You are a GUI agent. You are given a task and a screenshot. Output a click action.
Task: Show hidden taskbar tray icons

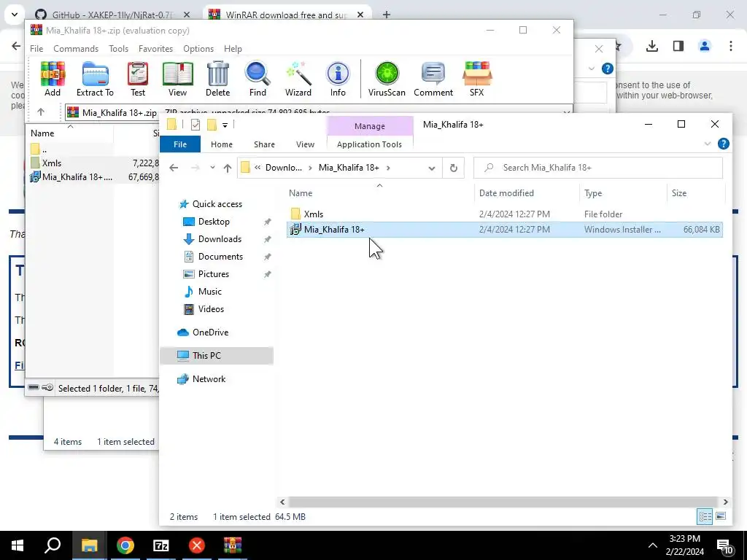pyautogui.click(x=653, y=545)
